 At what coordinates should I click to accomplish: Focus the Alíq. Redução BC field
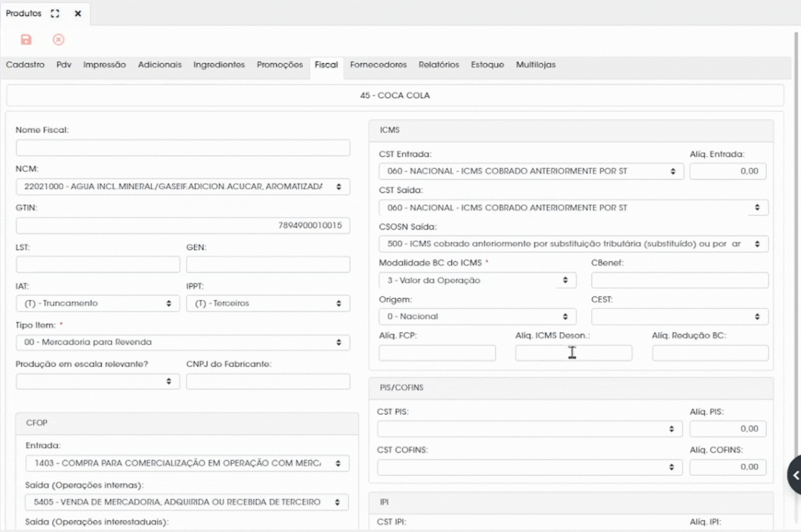(x=710, y=353)
